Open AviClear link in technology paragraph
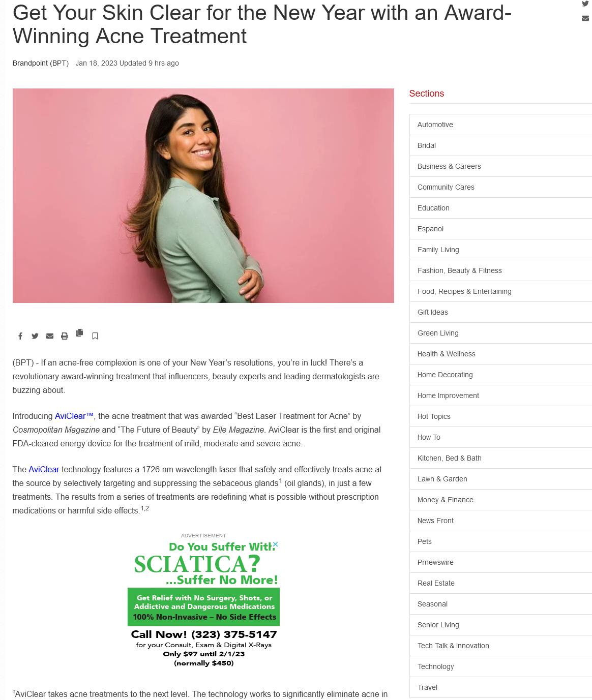Screen dimensions: 592x700 (x=44, y=469)
